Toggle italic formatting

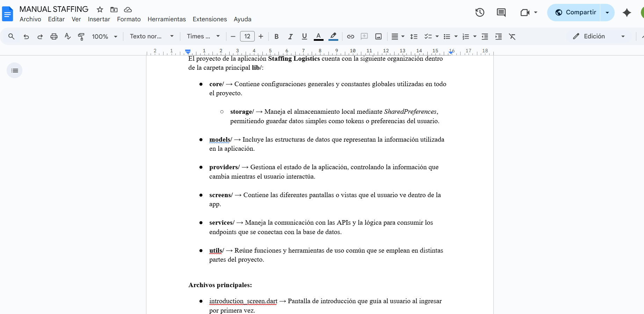pos(290,37)
